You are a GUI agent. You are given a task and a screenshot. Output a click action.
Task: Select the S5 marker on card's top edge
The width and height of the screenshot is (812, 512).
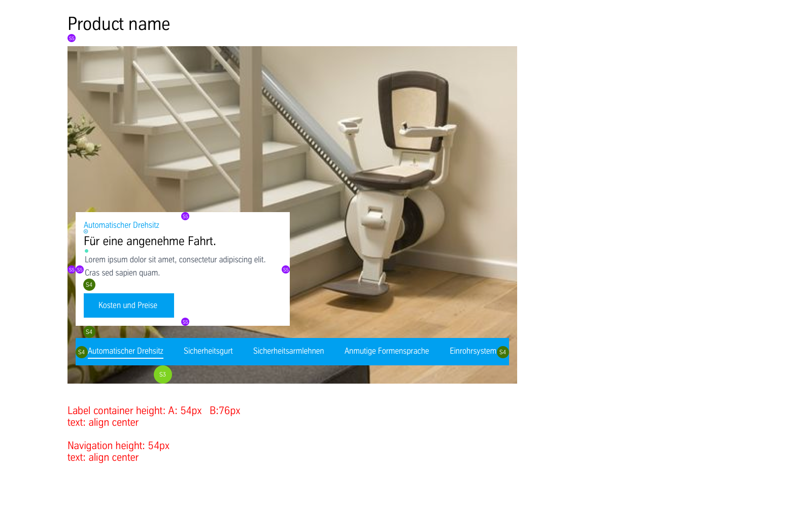pos(185,216)
